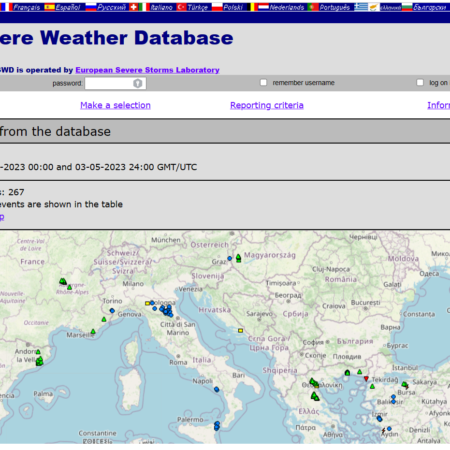Open the Reporting criteria link
The height and width of the screenshot is (450, 450).
[267, 105]
